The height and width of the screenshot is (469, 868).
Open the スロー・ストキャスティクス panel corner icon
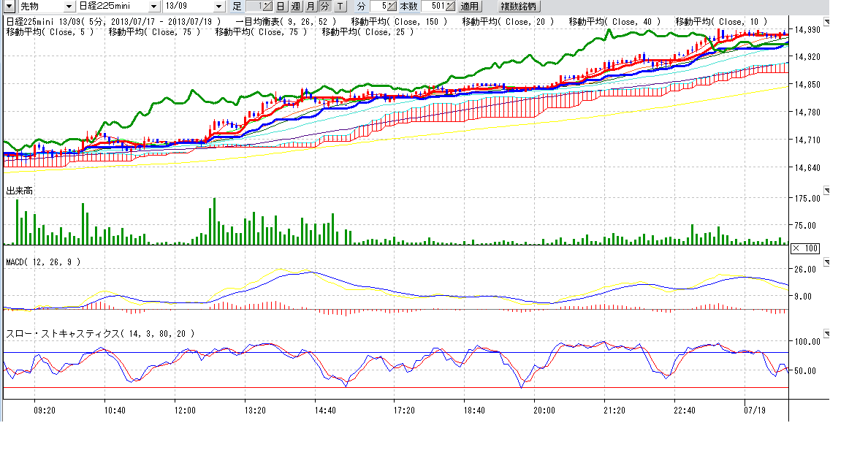(x=826, y=332)
